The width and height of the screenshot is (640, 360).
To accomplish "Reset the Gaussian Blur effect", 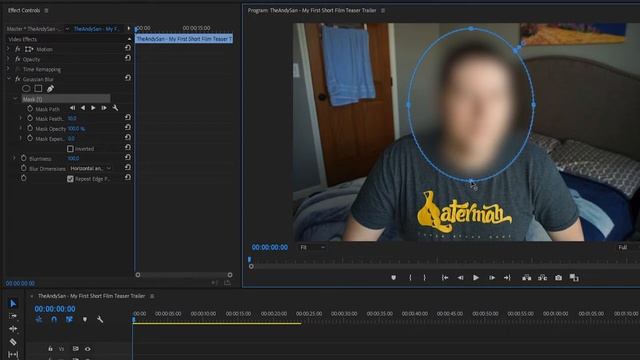I will pos(128,78).
